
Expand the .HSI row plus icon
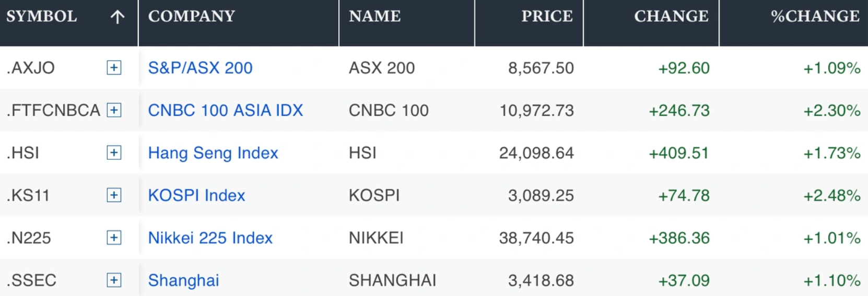114,152
